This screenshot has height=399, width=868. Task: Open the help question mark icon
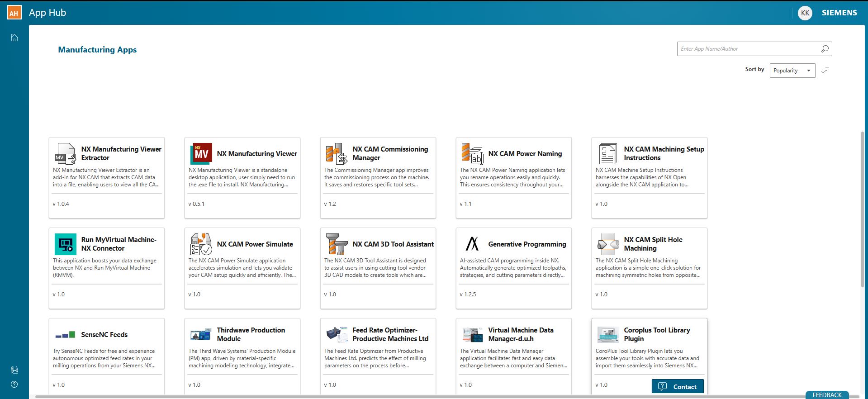[14, 385]
